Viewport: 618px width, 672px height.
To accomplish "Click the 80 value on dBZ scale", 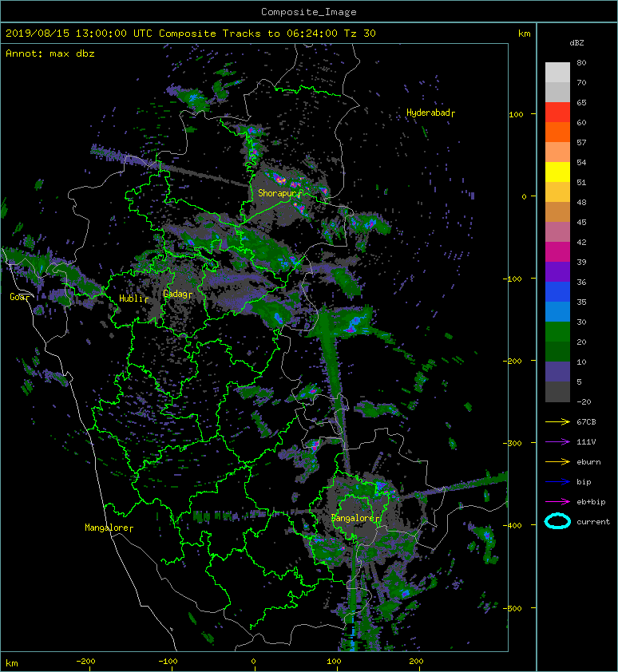I will pos(581,62).
